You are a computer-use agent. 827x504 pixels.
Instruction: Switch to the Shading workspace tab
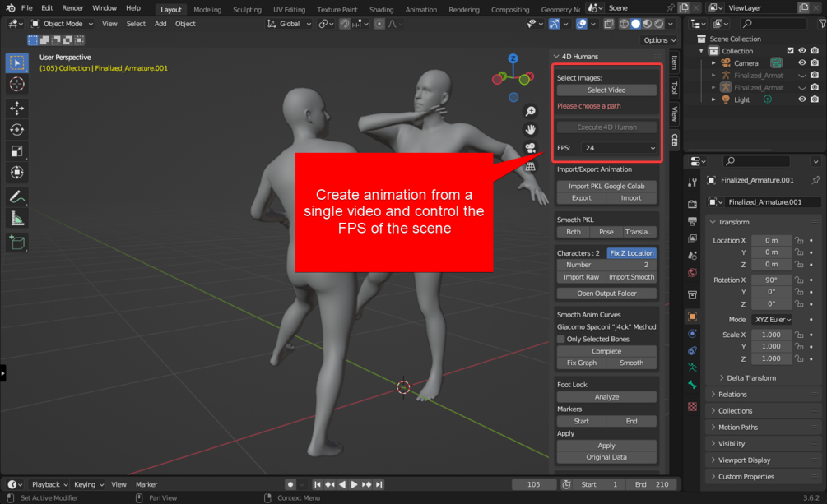click(381, 10)
